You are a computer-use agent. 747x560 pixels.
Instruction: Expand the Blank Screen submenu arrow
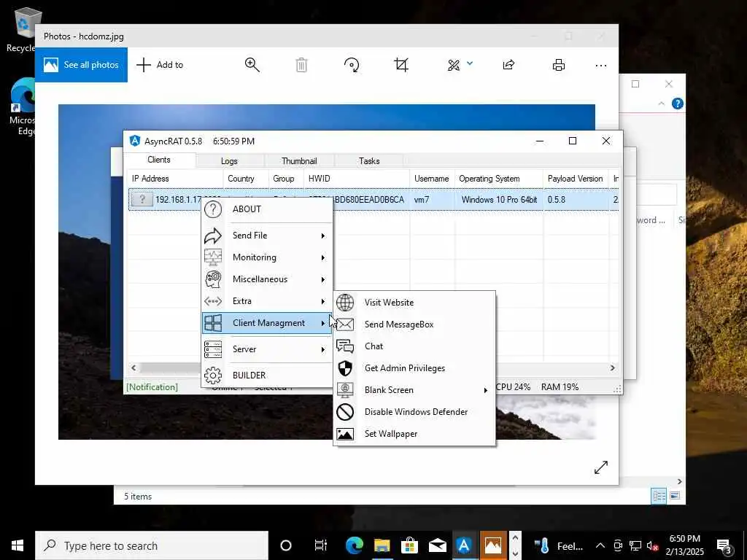point(485,391)
